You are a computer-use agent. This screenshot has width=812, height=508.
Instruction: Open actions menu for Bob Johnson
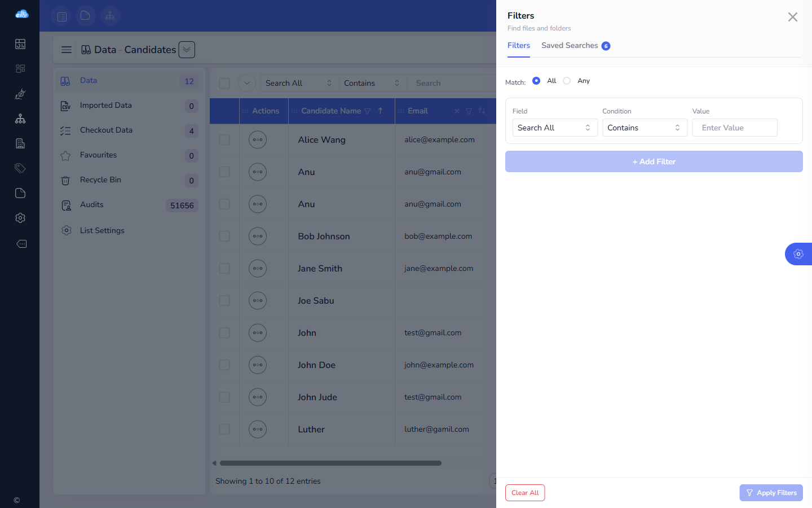(258, 236)
